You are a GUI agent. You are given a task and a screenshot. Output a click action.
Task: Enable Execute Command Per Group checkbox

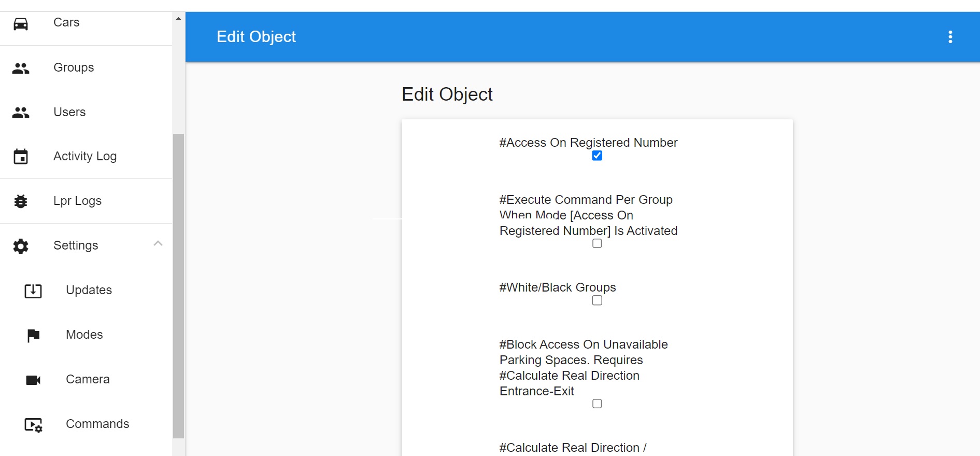(x=597, y=243)
